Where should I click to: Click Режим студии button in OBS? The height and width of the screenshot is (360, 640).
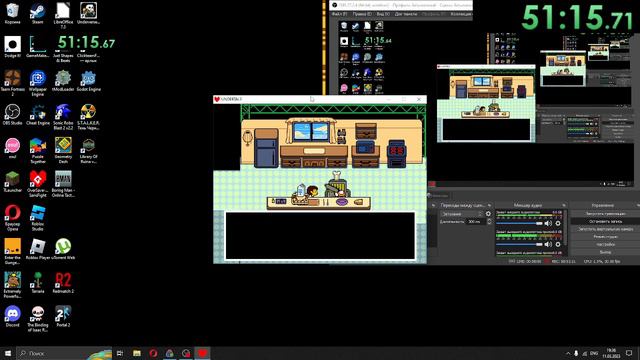pos(605,237)
